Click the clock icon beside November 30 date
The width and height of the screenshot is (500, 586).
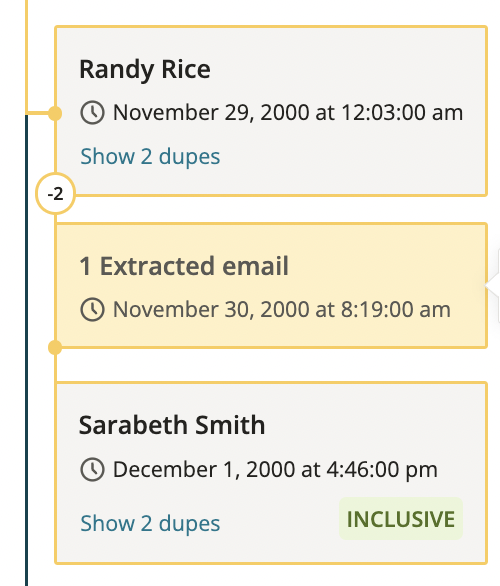click(x=92, y=309)
